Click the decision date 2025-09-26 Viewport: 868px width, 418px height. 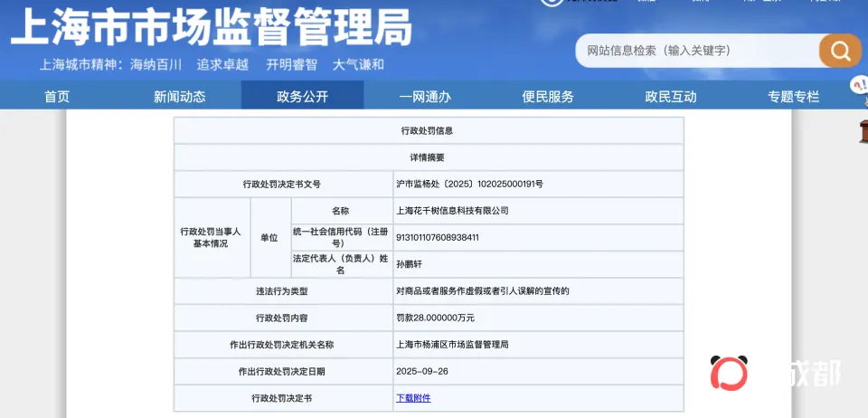(420, 372)
